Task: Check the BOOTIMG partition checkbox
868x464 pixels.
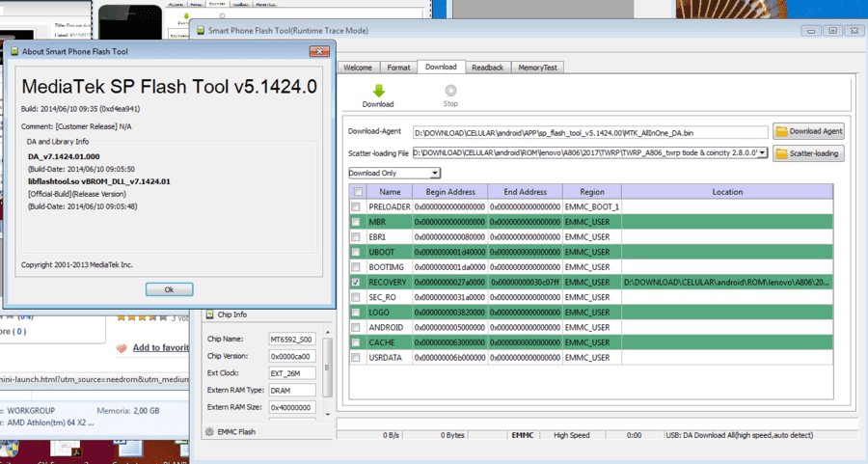Action: [356, 267]
